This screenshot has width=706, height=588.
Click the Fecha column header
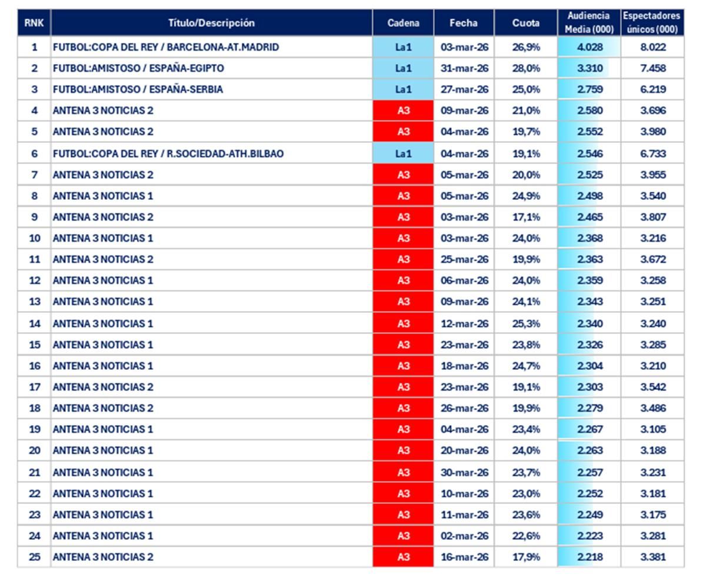click(x=464, y=23)
